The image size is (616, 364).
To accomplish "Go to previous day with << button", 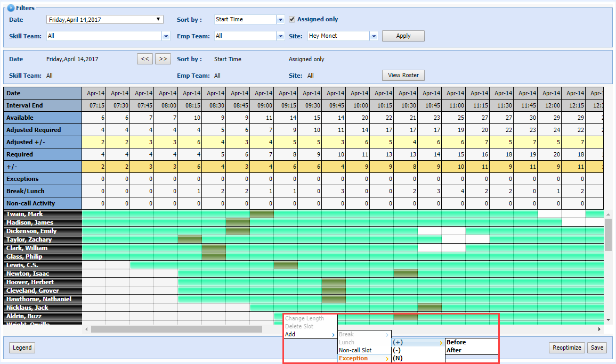I will (x=144, y=59).
